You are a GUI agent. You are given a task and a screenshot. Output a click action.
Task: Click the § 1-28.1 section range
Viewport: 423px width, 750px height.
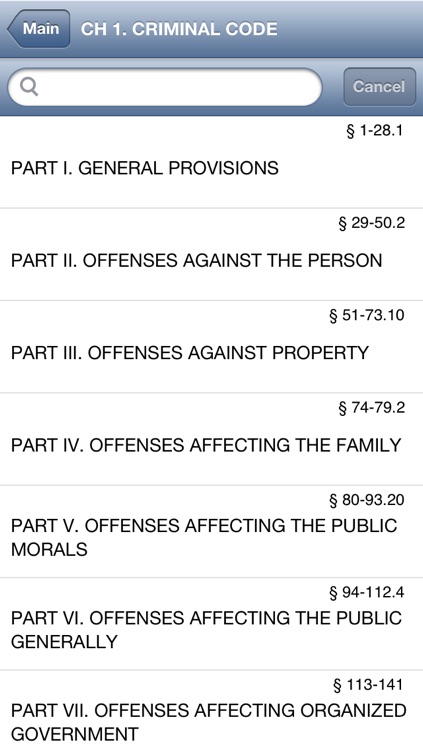[375, 131]
